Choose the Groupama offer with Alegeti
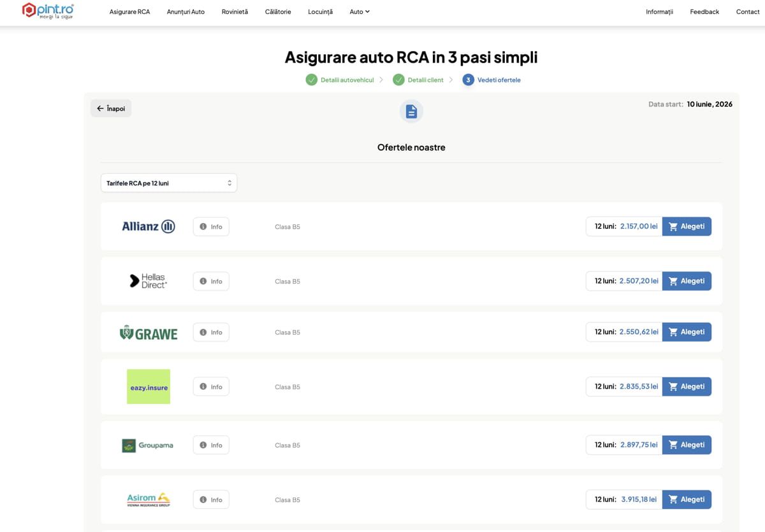The height and width of the screenshot is (532, 765). pos(687,445)
